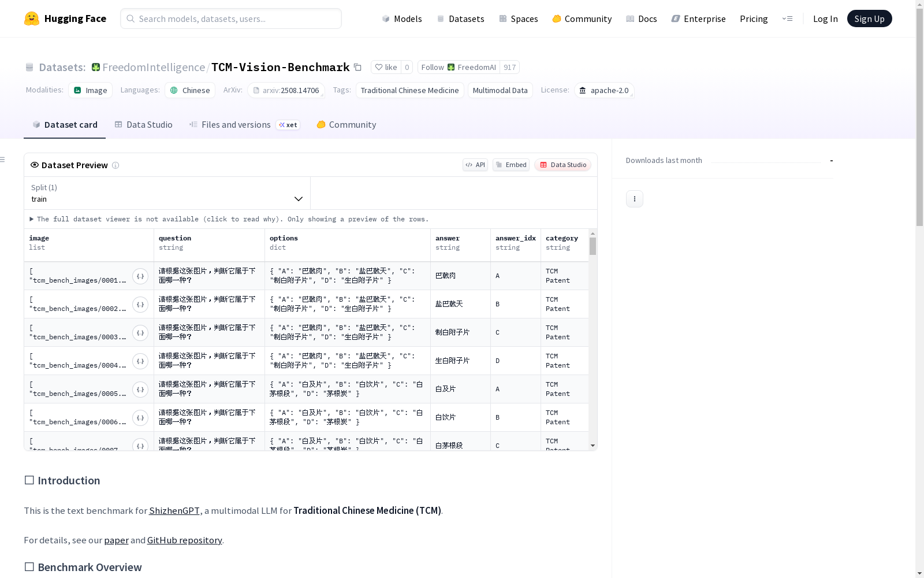
Task: Click the Embed button
Action: pyautogui.click(x=511, y=165)
